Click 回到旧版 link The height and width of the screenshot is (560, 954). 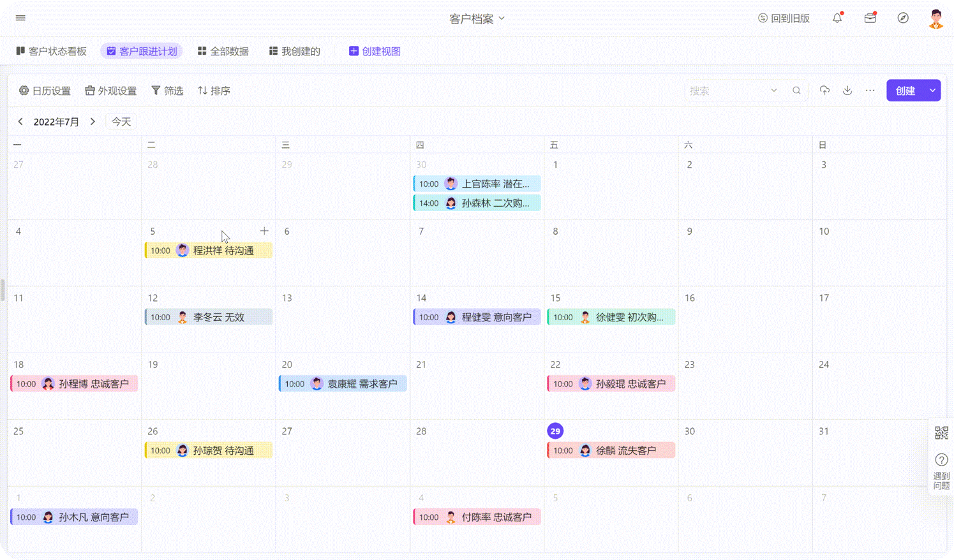pos(784,18)
